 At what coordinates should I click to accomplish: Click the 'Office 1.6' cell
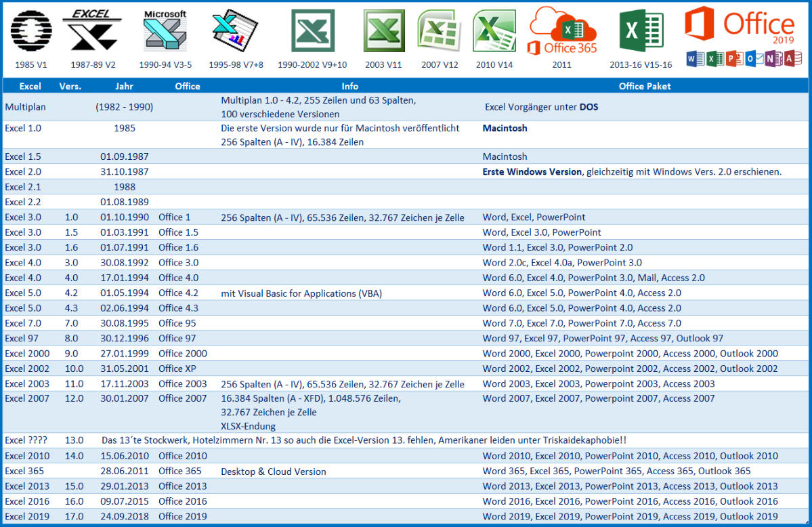179,247
